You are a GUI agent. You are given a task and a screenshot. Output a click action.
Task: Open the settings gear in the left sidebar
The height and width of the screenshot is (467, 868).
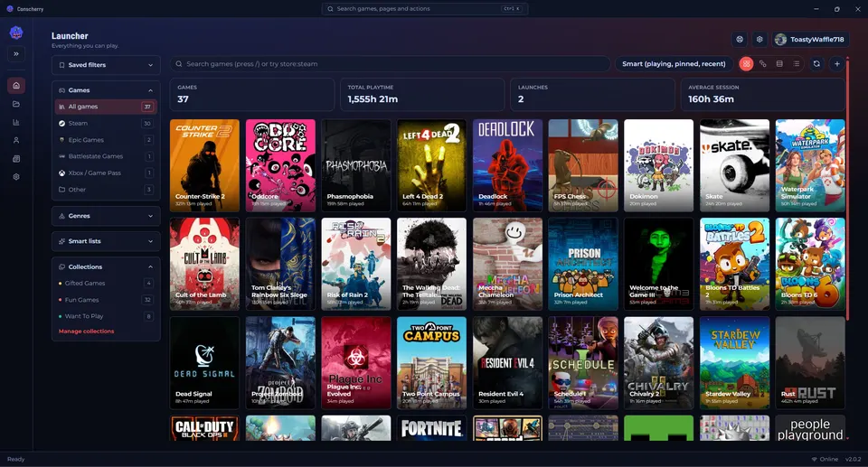[x=16, y=177]
